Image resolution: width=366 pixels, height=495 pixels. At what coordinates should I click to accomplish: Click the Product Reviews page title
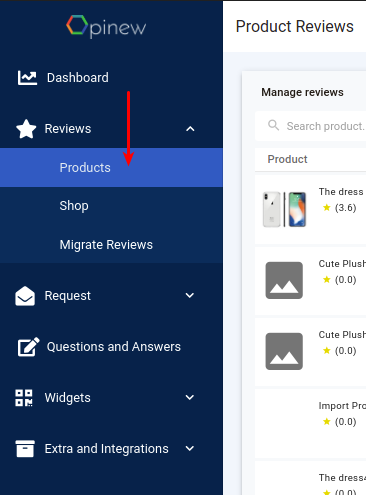295,26
